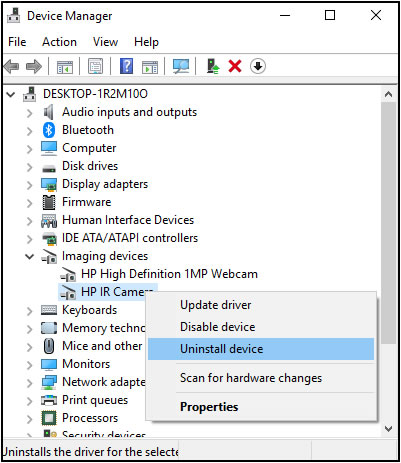The width and height of the screenshot is (401, 463).
Task: Collapse the Imaging devices category
Action: click(x=30, y=256)
